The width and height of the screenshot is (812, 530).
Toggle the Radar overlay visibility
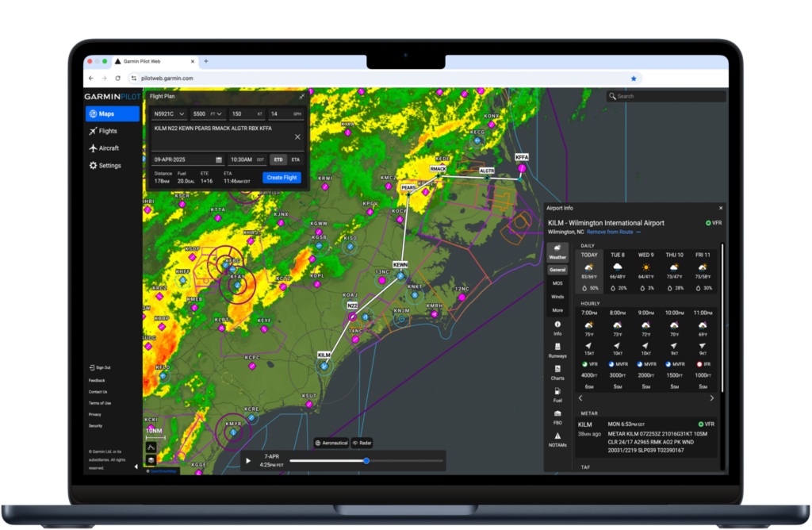362,443
